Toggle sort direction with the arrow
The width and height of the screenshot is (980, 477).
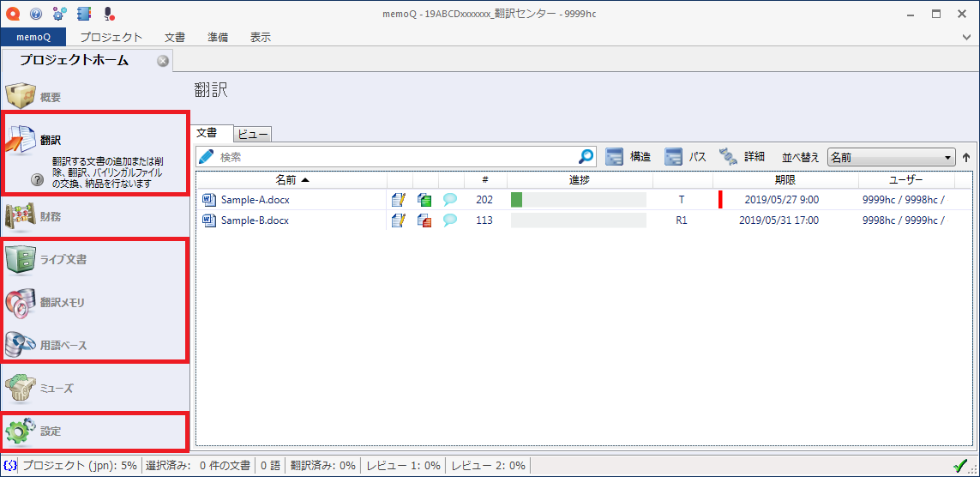(966, 158)
